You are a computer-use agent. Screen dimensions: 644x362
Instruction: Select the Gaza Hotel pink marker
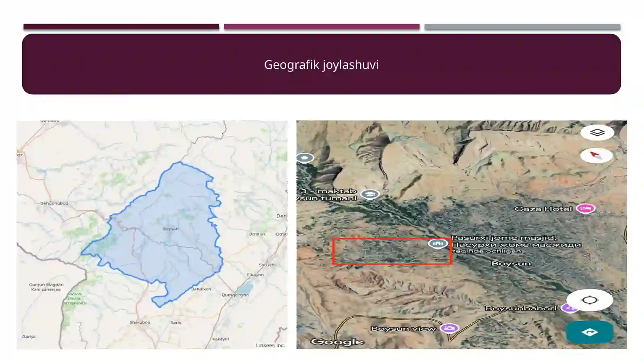pyautogui.click(x=586, y=209)
